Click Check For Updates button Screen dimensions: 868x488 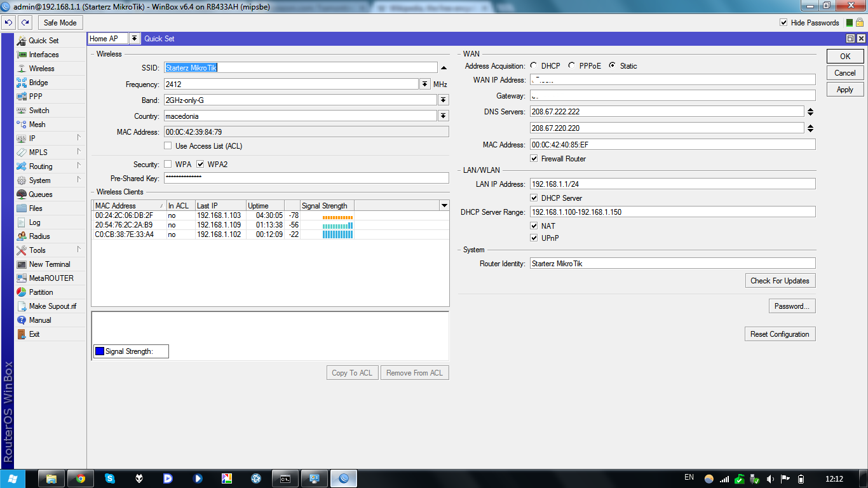(780, 281)
